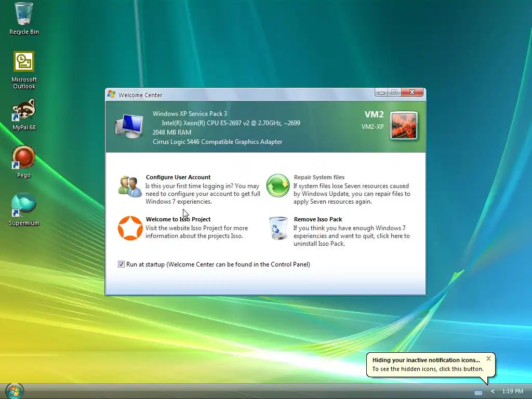532x399 pixels.
Task: Click the keyboard icon in system tray
Action: coord(478,393)
